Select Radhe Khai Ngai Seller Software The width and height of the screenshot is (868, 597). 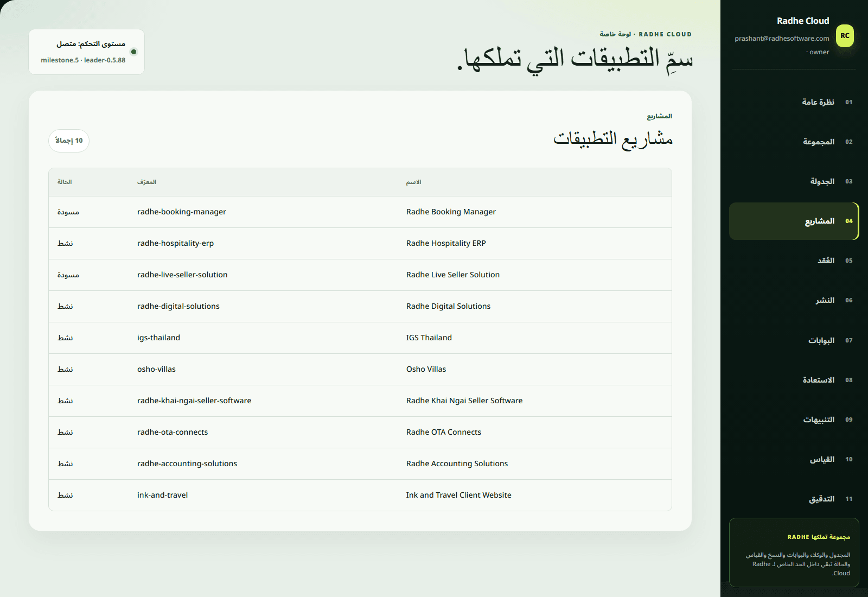pyautogui.click(x=464, y=401)
